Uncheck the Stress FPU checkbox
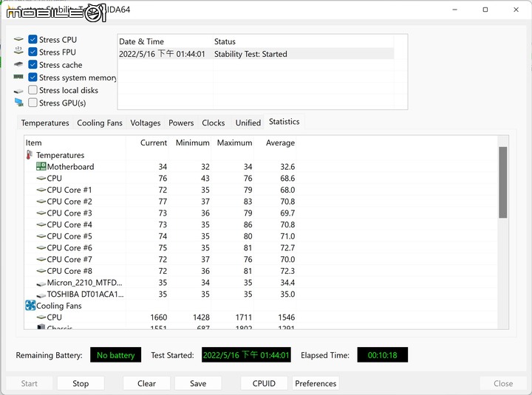Image resolution: width=532 pixels, height=395 pixels. coord(33,52)
